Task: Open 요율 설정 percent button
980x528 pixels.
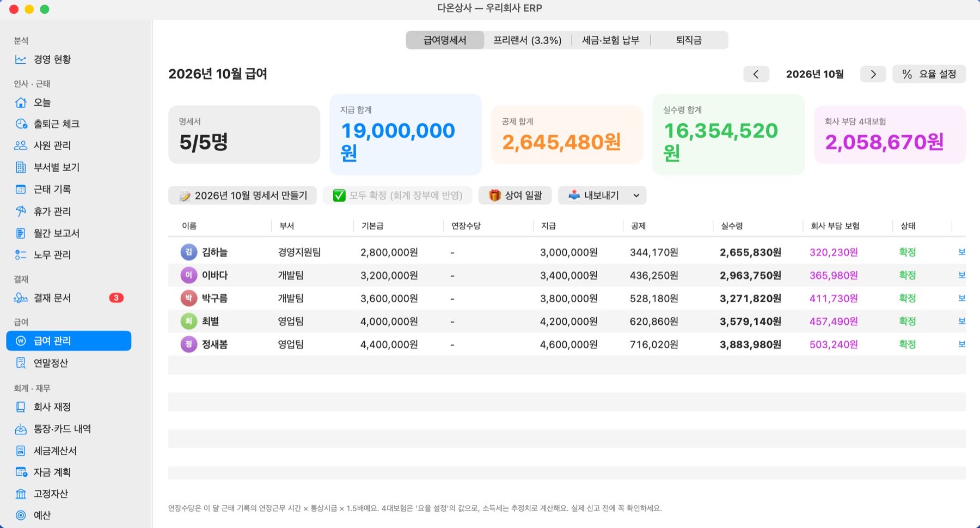Action: tap(929, 74)
